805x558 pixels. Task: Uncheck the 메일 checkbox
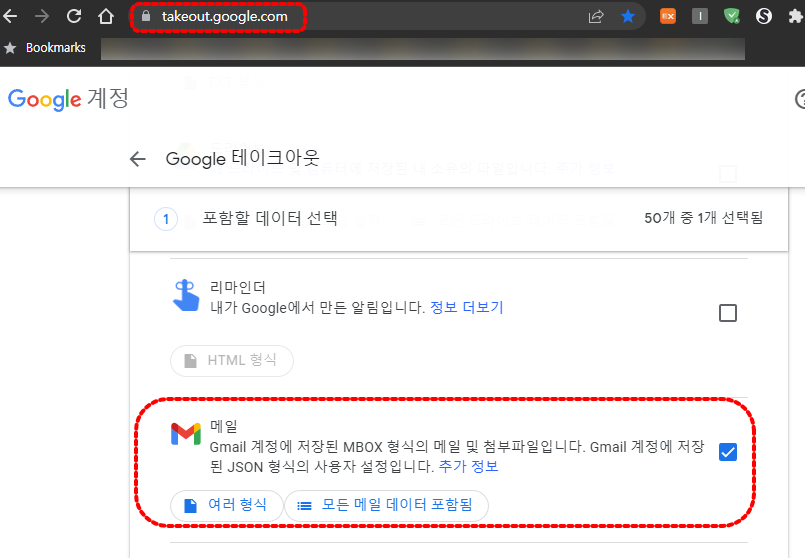(x=727, y=452)
